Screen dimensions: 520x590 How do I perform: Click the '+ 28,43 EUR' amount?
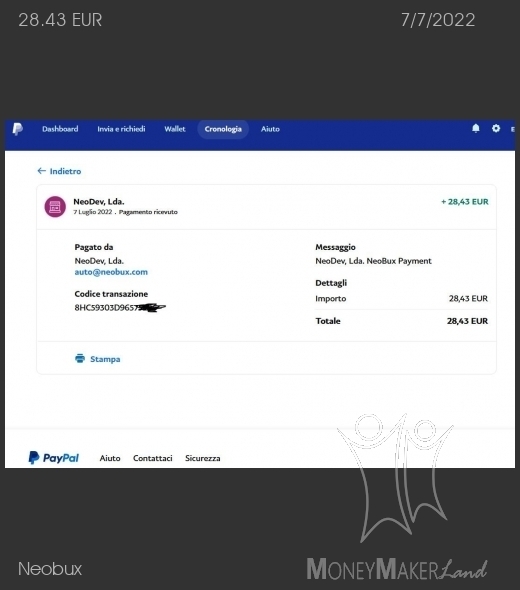tap(465, 202)
